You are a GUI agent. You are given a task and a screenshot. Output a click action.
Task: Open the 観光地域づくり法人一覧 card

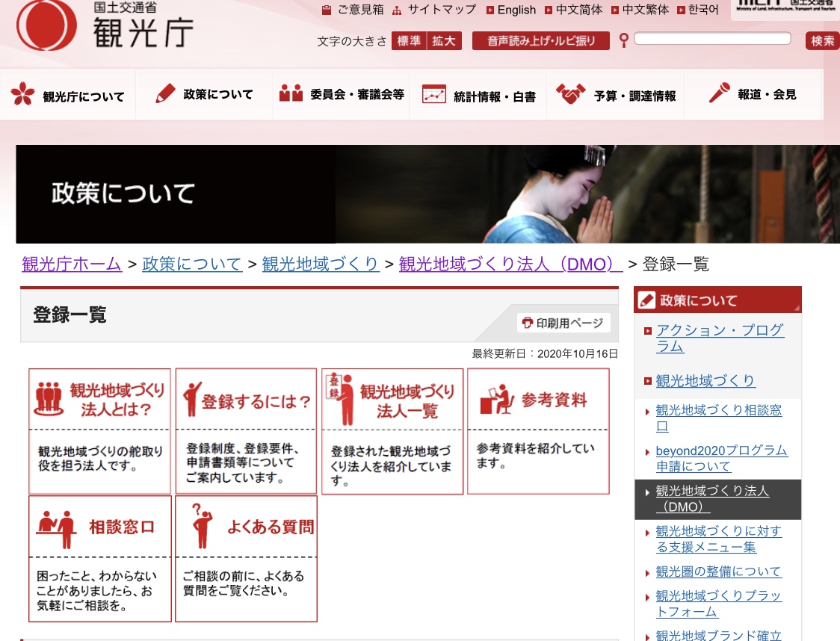point(392,431)
